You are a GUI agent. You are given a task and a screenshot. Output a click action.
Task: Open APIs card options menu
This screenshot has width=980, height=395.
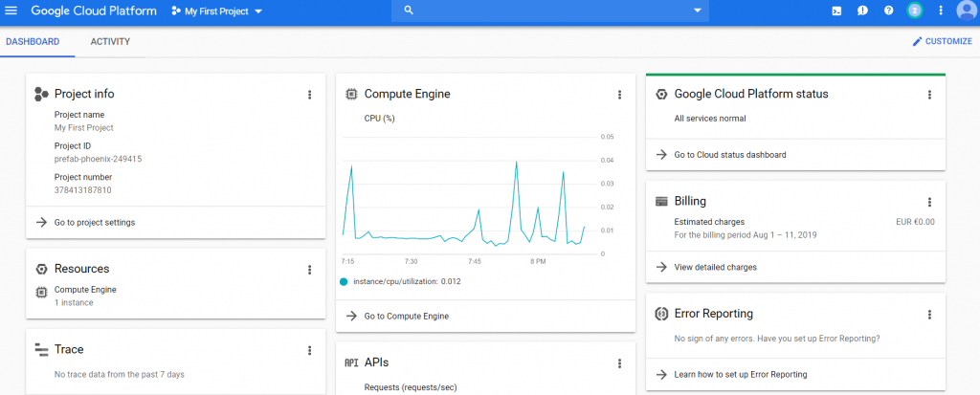coord(619,363)
